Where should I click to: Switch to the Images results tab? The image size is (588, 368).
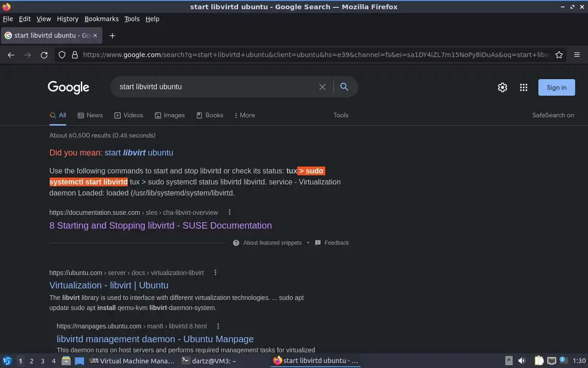tap(170, 115)
